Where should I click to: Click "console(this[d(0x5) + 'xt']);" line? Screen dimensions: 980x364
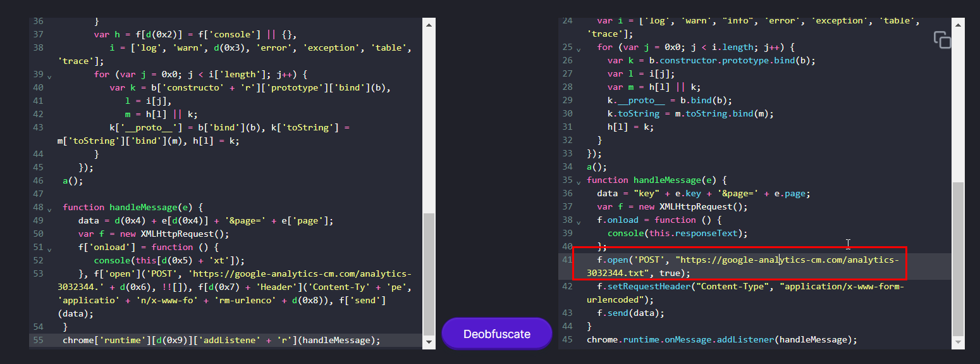coord(169,260)
